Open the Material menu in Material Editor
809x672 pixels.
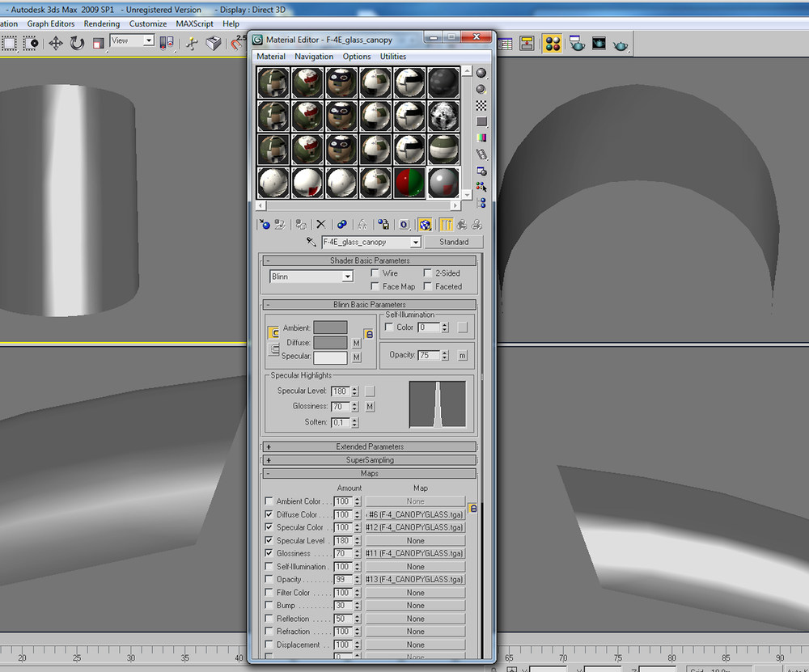pyautogui.click(x=271, y=57)
